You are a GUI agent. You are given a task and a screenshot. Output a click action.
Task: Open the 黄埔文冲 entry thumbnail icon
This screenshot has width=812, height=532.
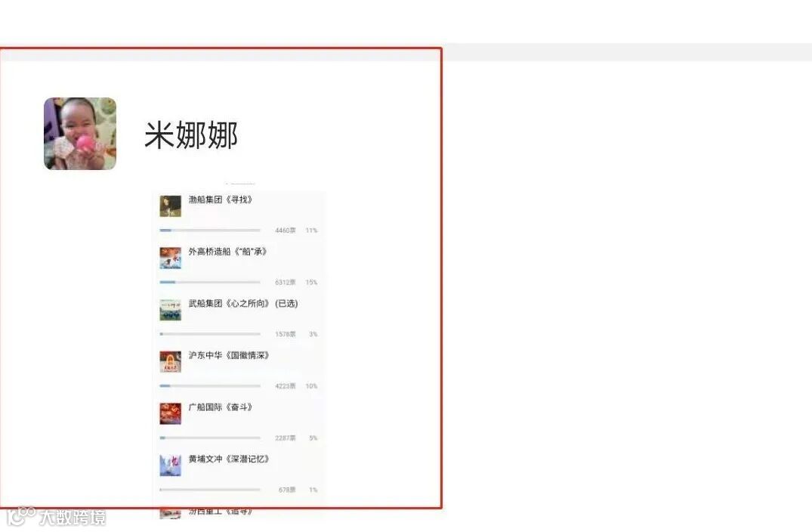171,466
